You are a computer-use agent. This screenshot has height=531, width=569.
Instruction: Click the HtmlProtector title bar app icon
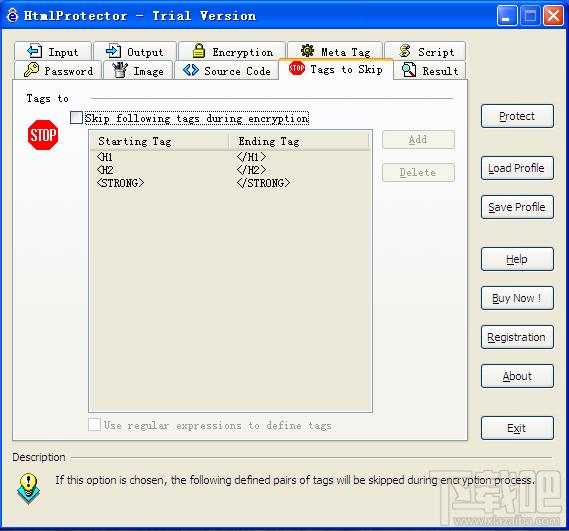(x=12, y=16)
